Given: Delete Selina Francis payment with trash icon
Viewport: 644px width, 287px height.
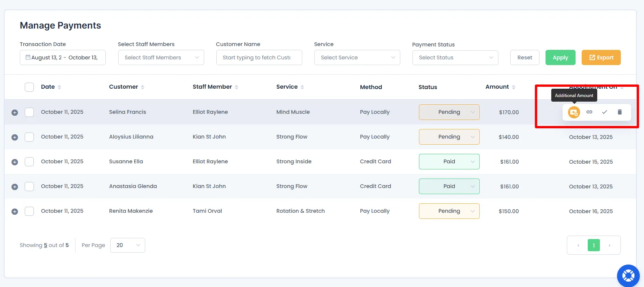Looking at the screenshot, I should pyautogui.click(x=620, y=112).
